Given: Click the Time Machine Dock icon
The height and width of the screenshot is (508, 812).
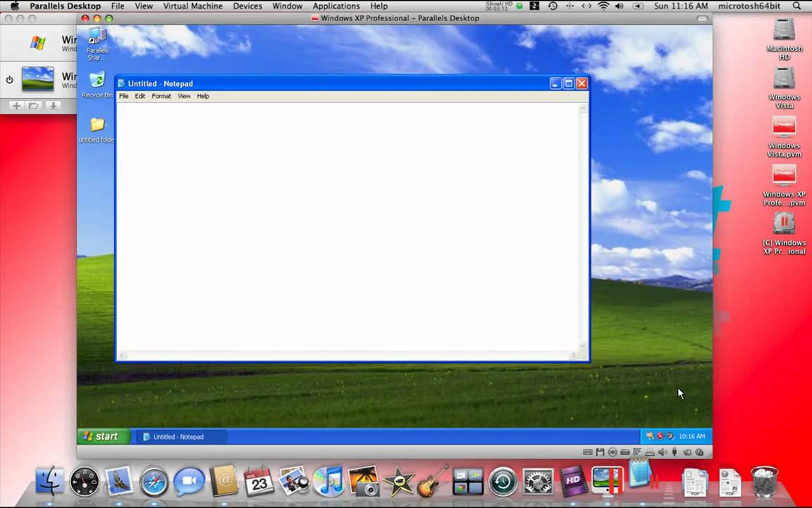Looking at the screenshot, I should [x=503, y=482].
